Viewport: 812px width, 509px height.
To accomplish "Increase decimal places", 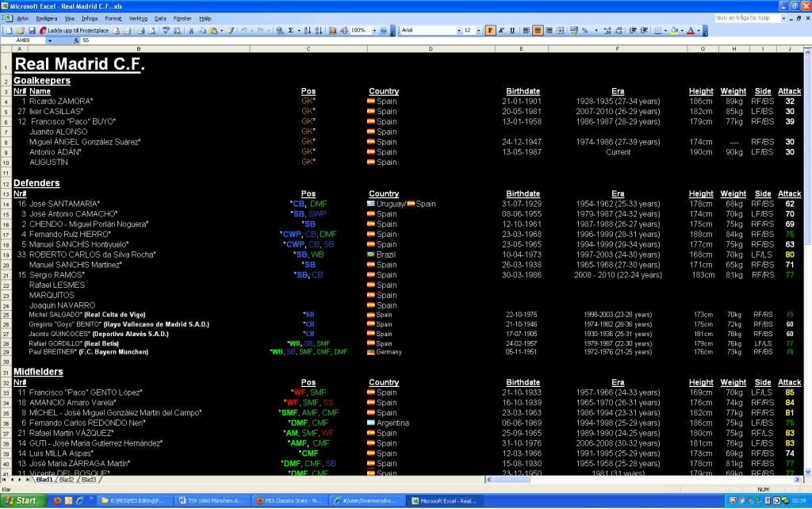I will pos(607,31).
